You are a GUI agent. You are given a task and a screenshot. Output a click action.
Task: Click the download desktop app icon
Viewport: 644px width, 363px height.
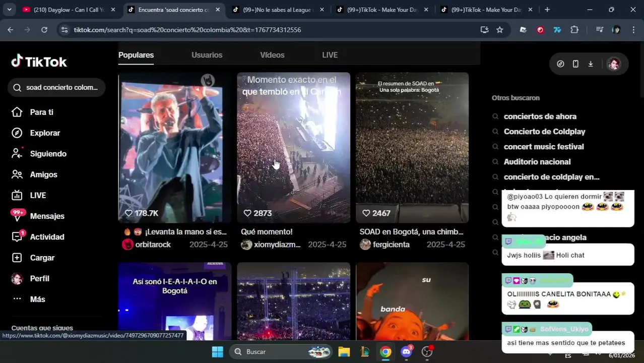coord(591,64)
